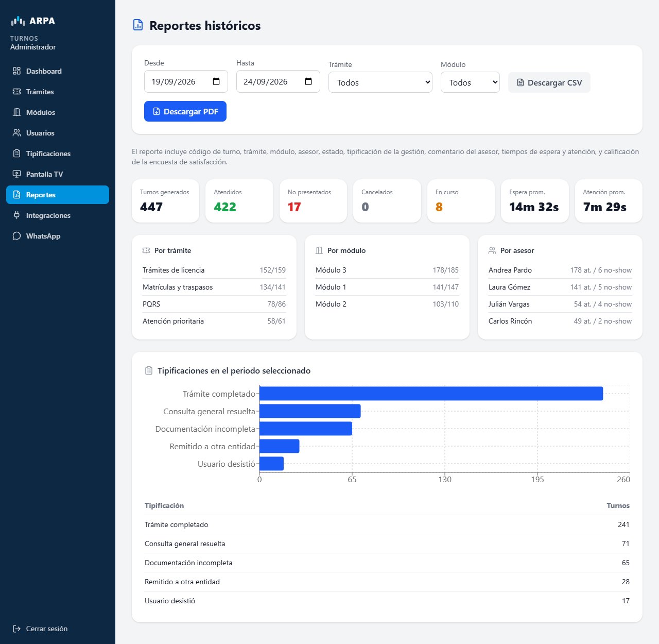Click the Espera prom. 14m 32s value
This screenshot has width=659, height=644.
(x=534, y=207)
